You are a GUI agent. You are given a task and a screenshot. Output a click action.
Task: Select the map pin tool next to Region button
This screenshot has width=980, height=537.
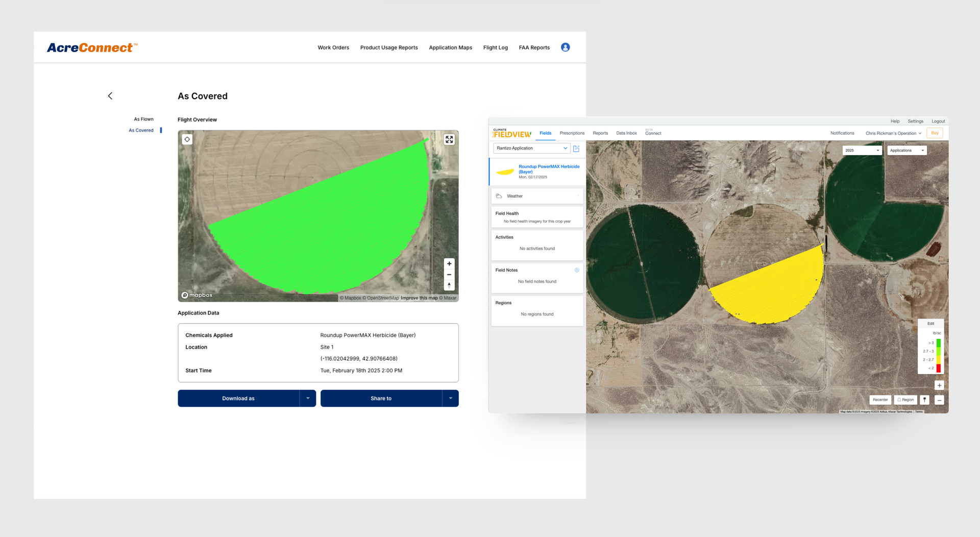[x=924, y=400]
